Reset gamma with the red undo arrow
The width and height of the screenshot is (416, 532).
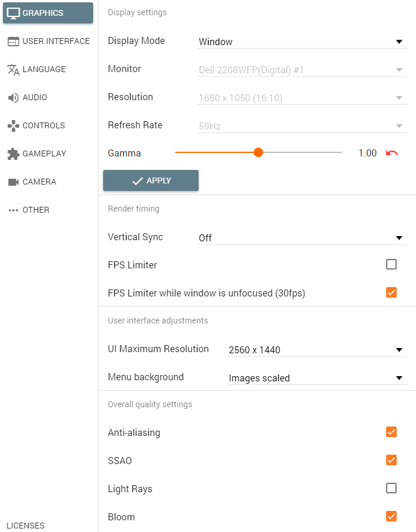[392, 154]
